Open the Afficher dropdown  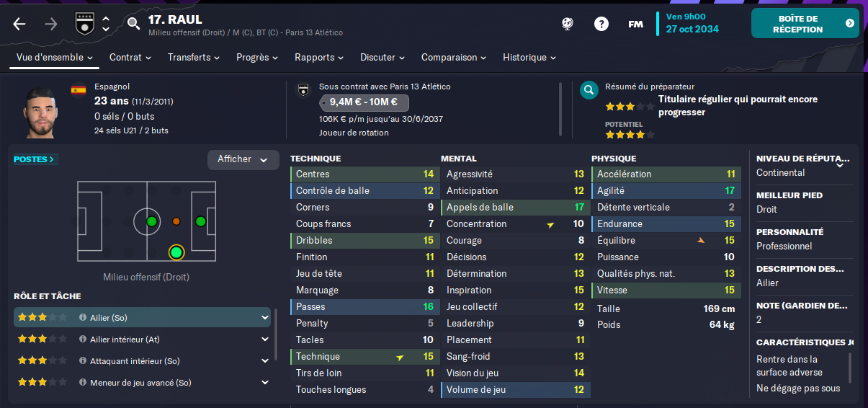tap(243, 159)
